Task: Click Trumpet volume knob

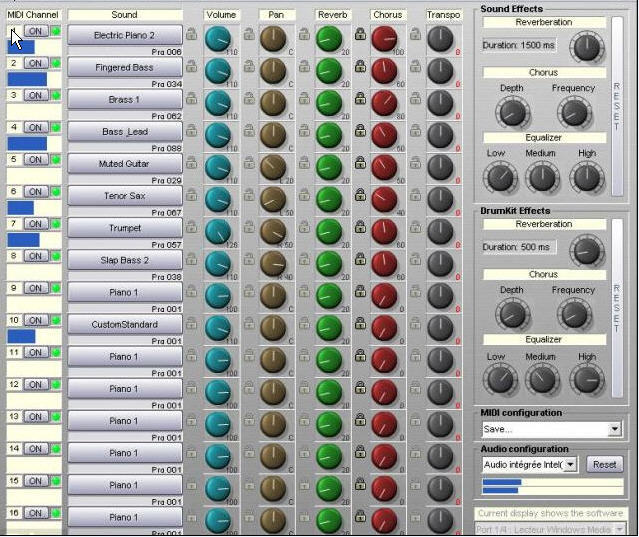Action: click(x=218, y=232)
